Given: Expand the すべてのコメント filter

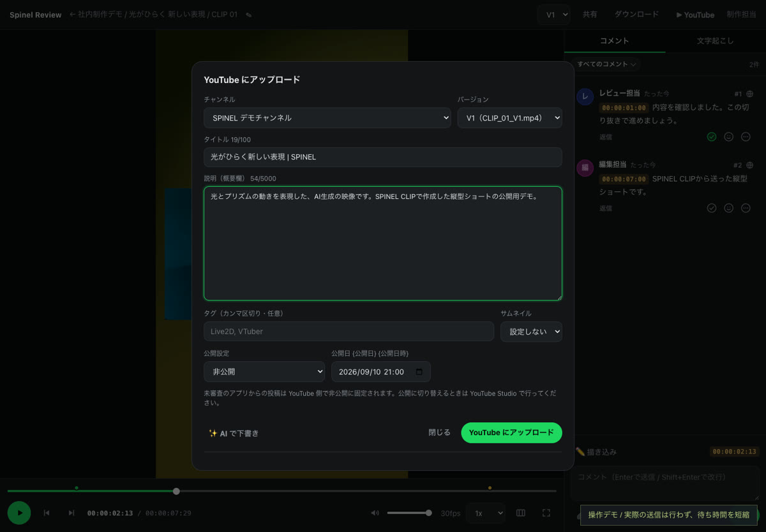Looking at the screenshot, I should point(606,64).
